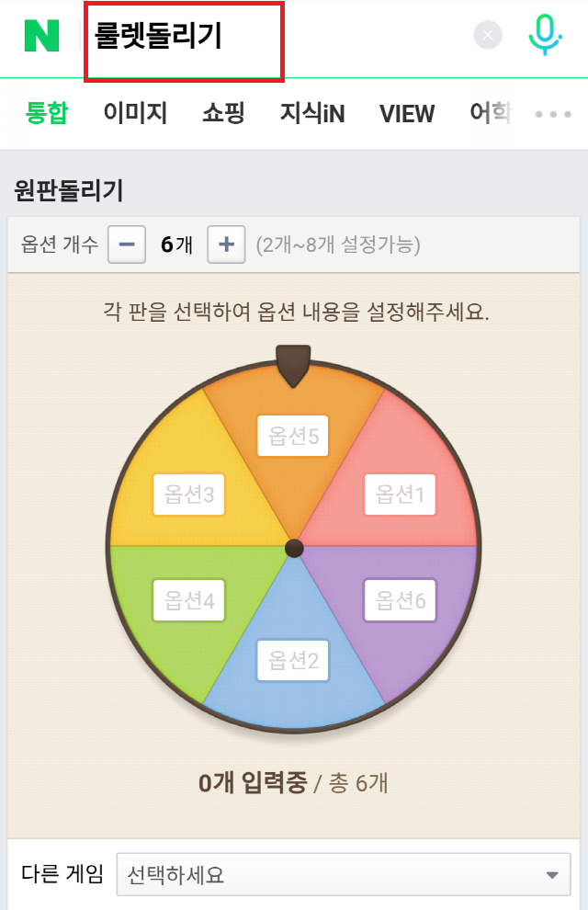588x910 pixels.
Task: Tap the green microphone voice search icon
Action: (544, 34)
